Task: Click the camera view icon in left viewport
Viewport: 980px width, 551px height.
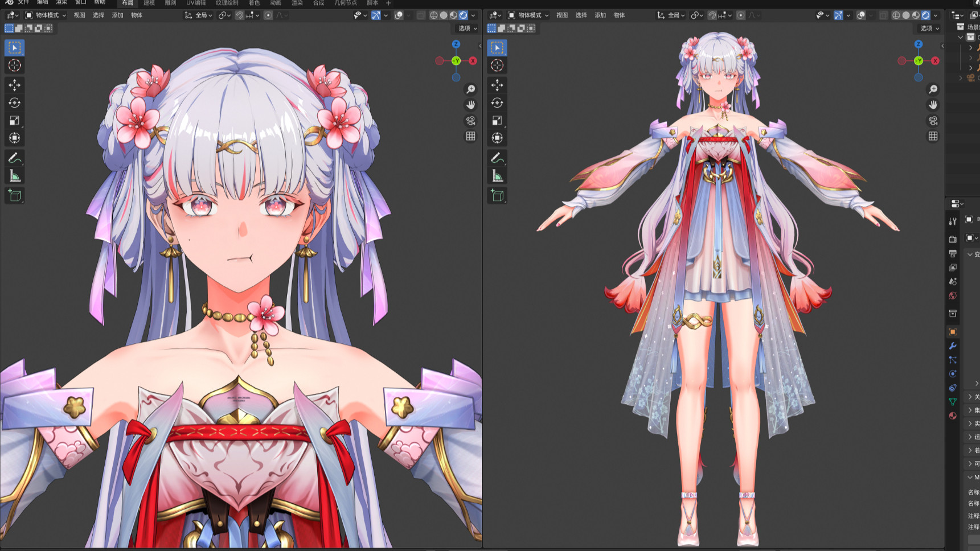Action: point(470,121)
